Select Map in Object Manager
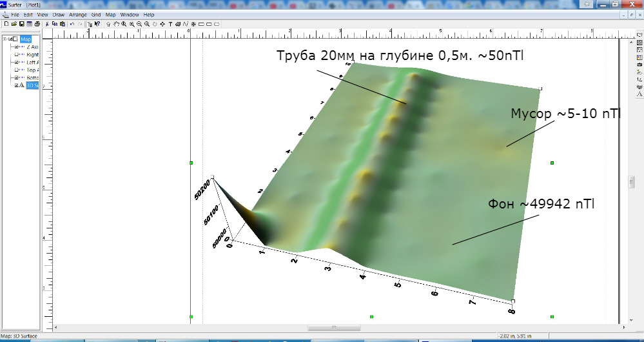 (x=26, y=39)
